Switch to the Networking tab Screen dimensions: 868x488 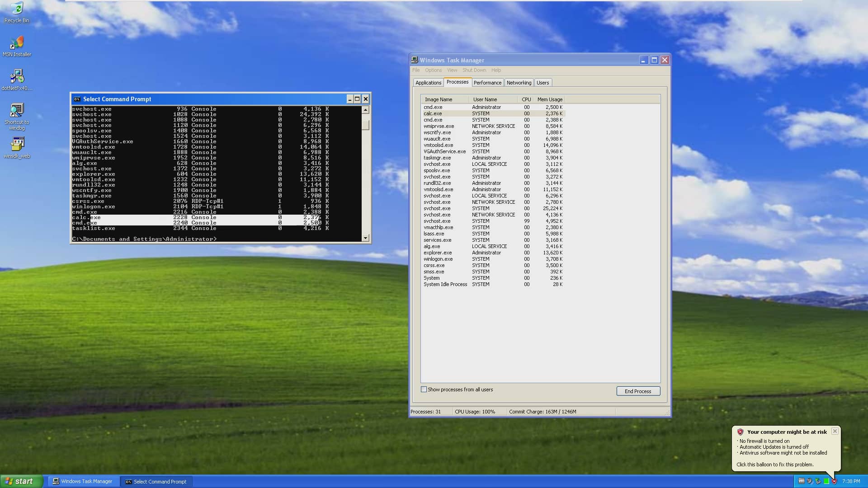[x=519, y=82]
